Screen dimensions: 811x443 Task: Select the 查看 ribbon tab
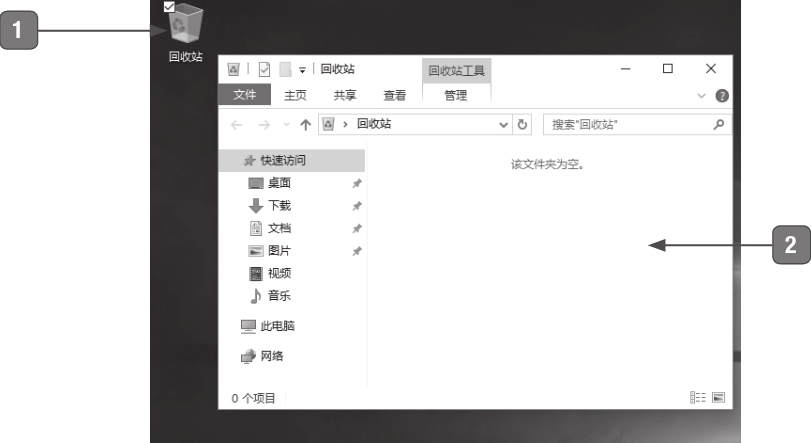point(394,95)
